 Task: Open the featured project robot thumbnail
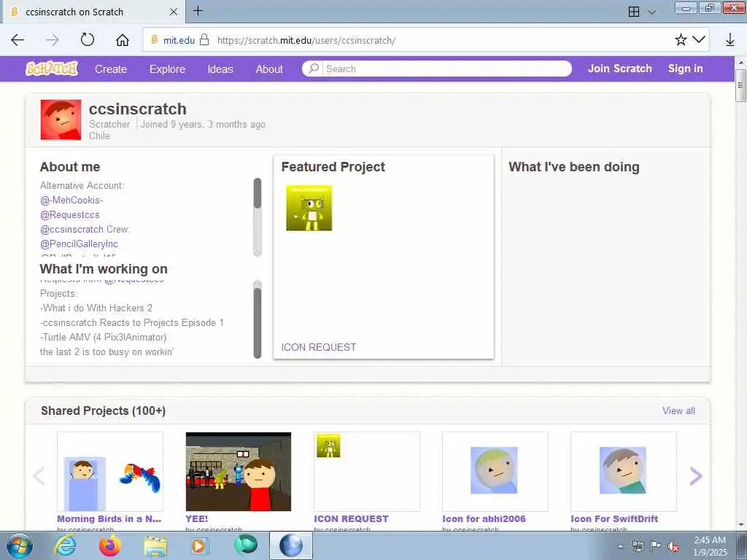[x=309, y=208]
